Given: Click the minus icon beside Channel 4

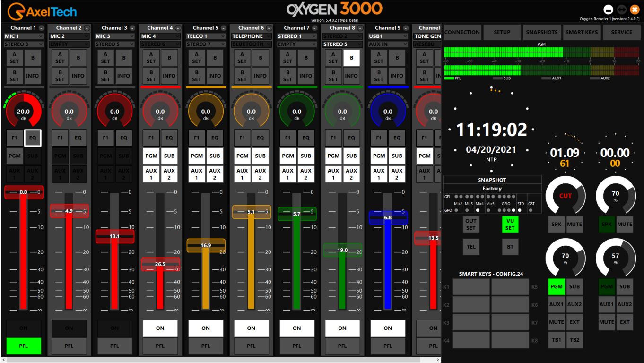Looking at the screenshot, I should coord(178,28).
